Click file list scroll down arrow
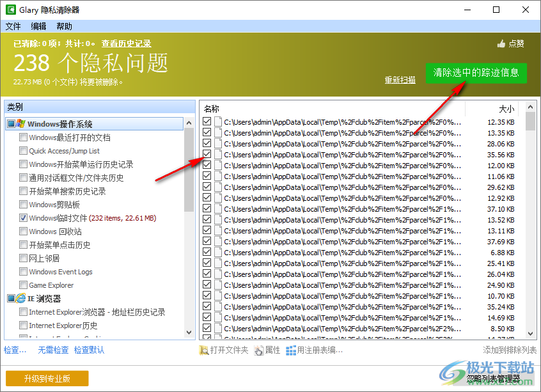The image size is (541, 392). [531, 334]
